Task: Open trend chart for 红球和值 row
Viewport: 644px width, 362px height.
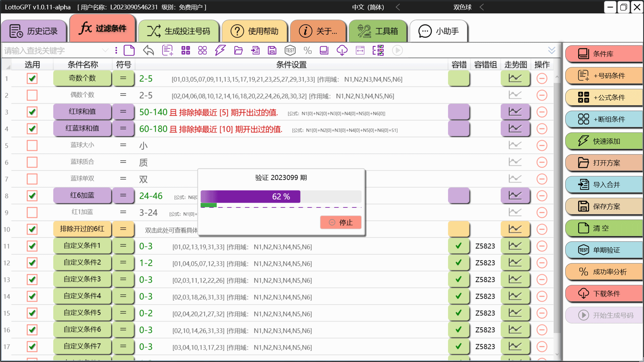Action: 515,112
